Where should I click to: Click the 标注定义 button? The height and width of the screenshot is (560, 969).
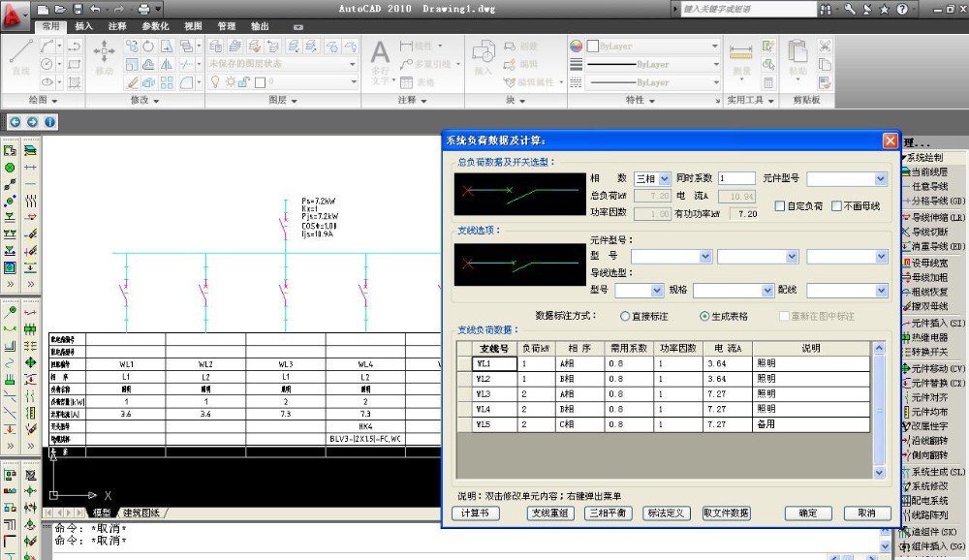point(666,513)
